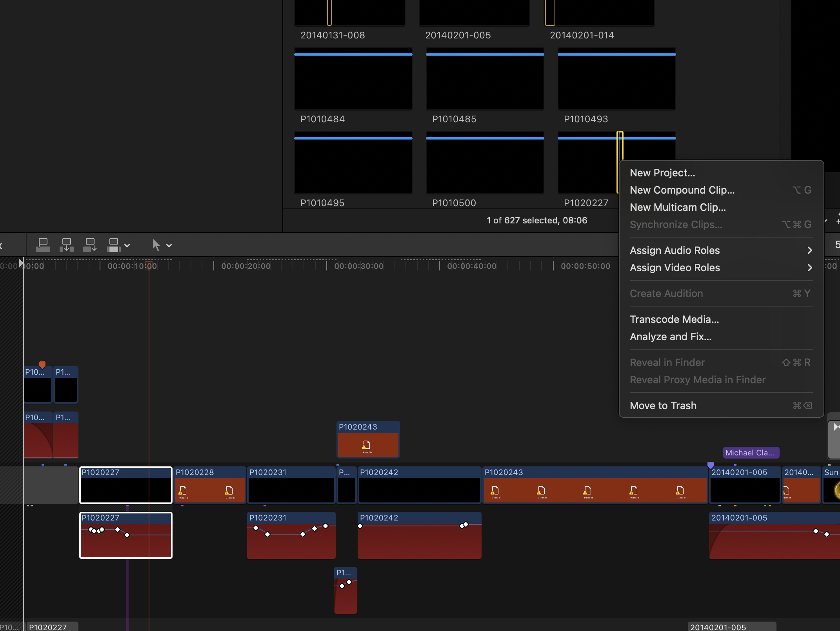Click Analyze and Fix... option
840x631 pixels.
coord(670,337)
